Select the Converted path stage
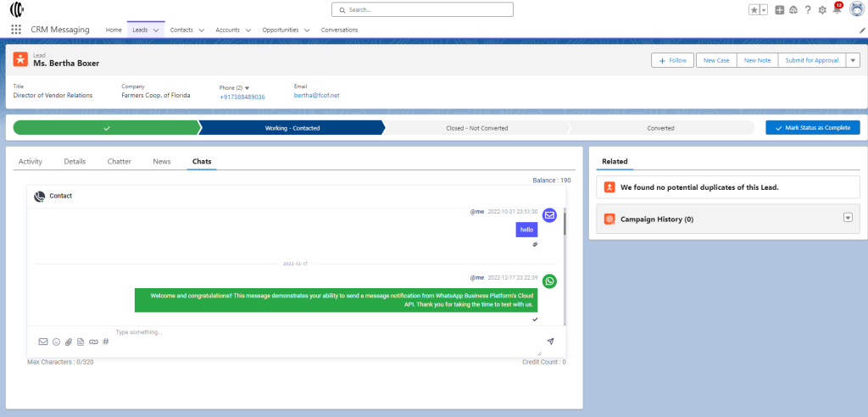Viewport: 868px width, 417px height. (x=660, y=128)
